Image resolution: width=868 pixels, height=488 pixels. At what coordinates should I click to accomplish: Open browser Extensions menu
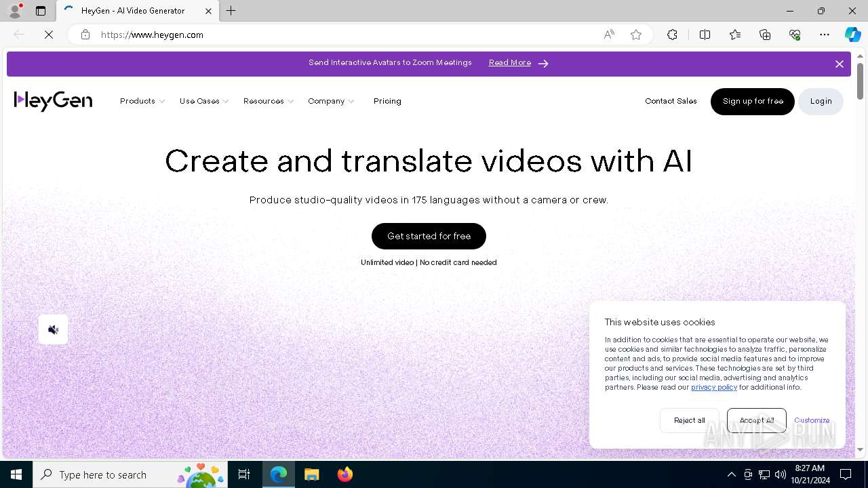coord(672,35)
